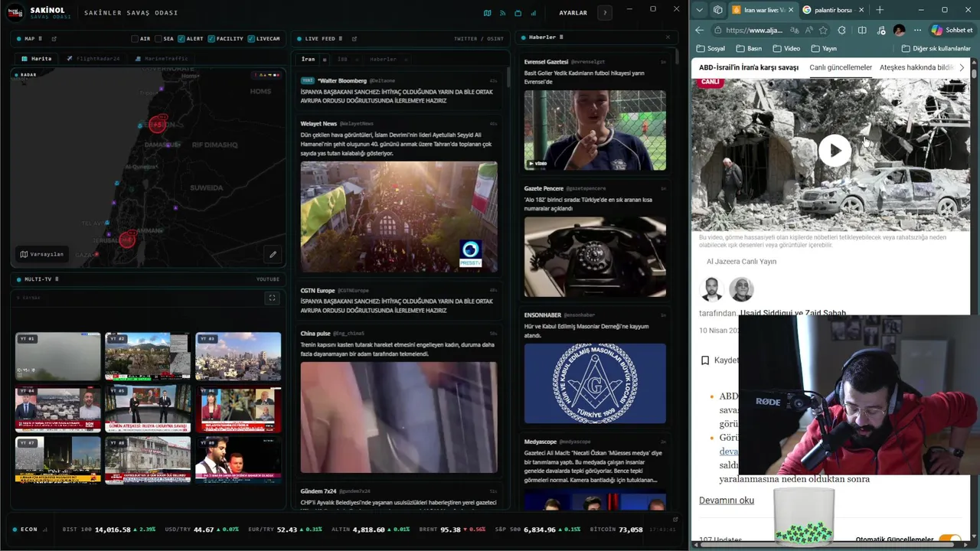Click the RSS feed icon in header

pyautogui.click(x=503, y=13)
